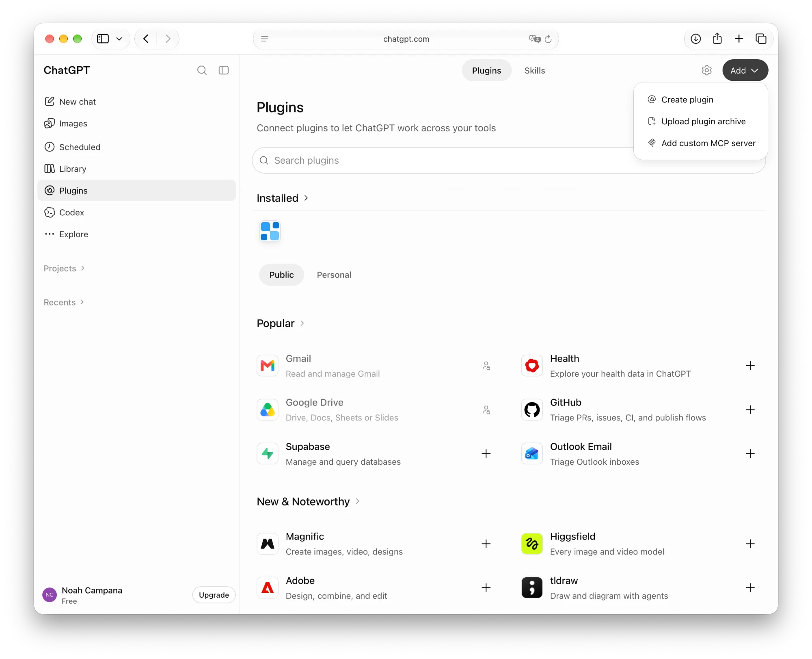The image size is (812, 659).
Task: Add the Adobe plugin with its plus icon
Action: pyautogui.click(x=486, y=588)
